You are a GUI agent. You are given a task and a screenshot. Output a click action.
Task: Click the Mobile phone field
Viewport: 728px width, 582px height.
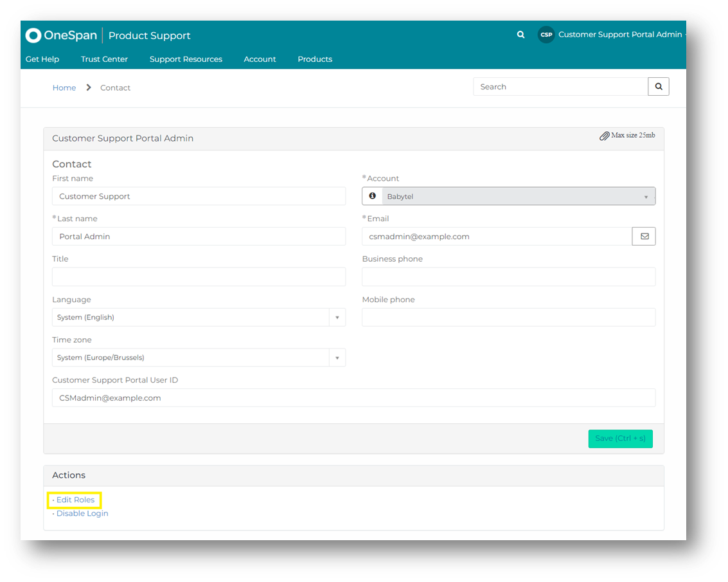point(508,318)
